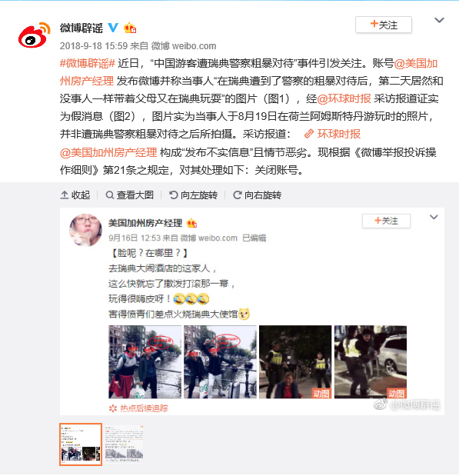The width and height of the screenshot is (459, 476).
Task: Open 查看大图 to view full image
Action: [130, 195]
